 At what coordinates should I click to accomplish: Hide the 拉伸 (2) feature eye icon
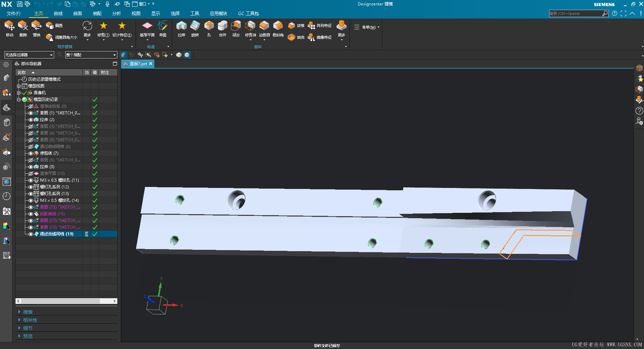click(x=31, y=120)
